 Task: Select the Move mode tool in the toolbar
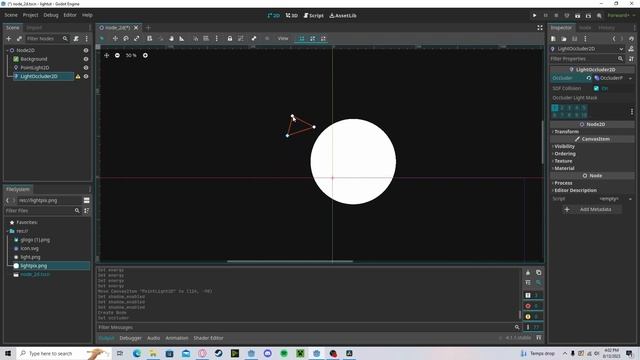tap(115, 38)
